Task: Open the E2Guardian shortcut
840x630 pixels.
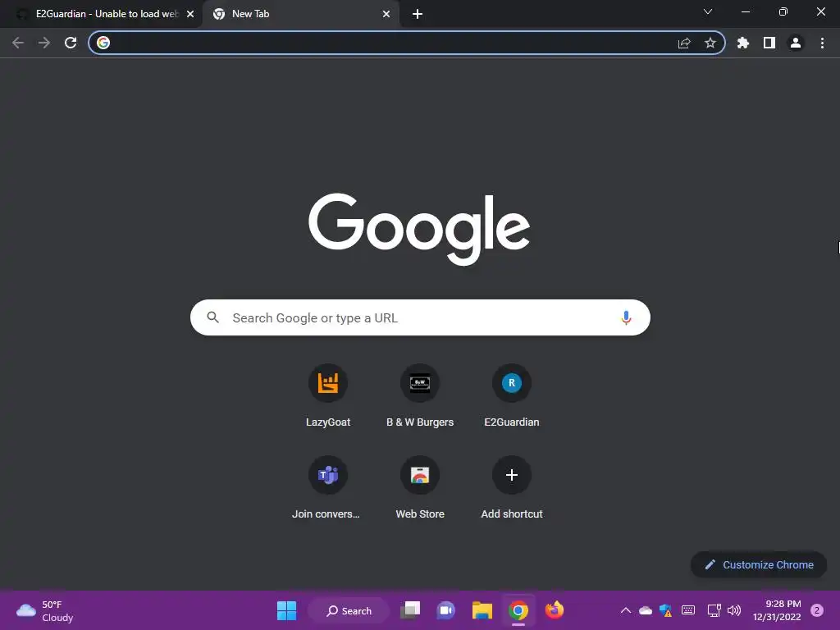Action: pos(512,396)
